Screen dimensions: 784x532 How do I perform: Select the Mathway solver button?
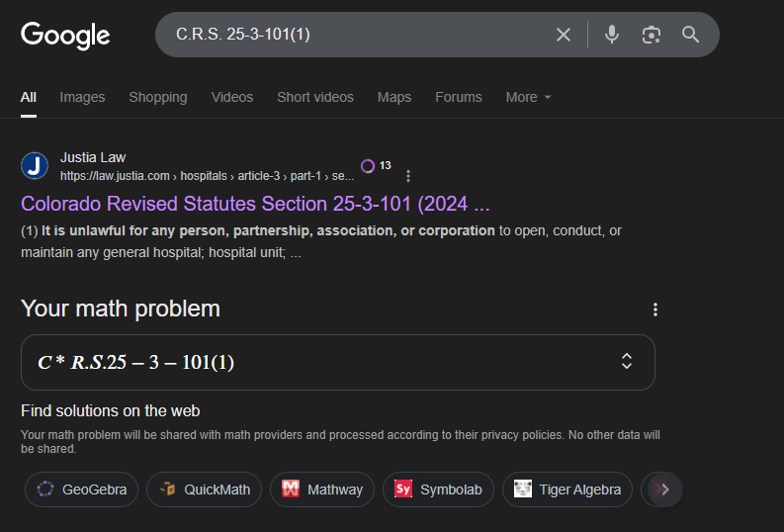pos(322,489)
